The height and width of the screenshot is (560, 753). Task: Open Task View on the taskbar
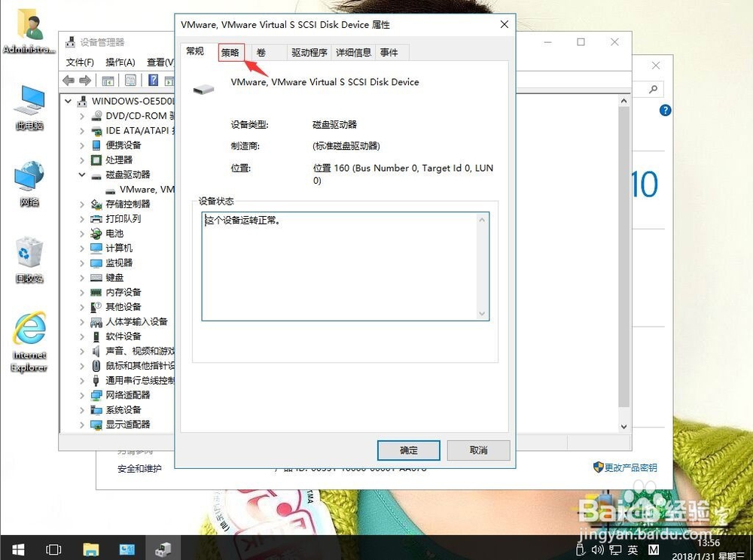click(x=53, y=549)
